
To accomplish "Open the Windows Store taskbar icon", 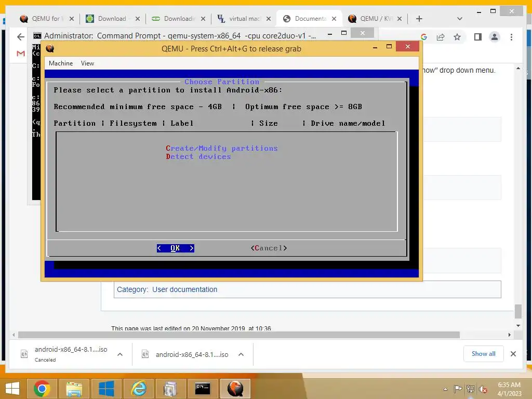I will pyautogui.click(x=106, y=389).
